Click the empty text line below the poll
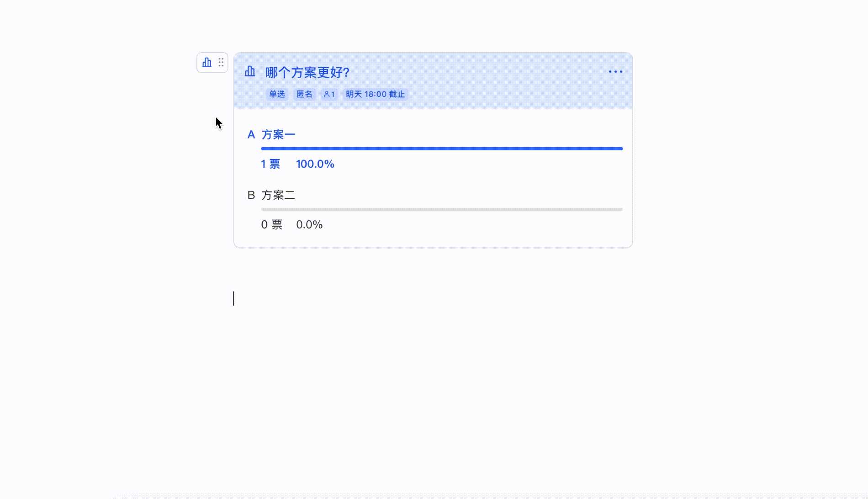Image resolution: width=868 pixels, height=499 pixels. [x=433, y=298]
